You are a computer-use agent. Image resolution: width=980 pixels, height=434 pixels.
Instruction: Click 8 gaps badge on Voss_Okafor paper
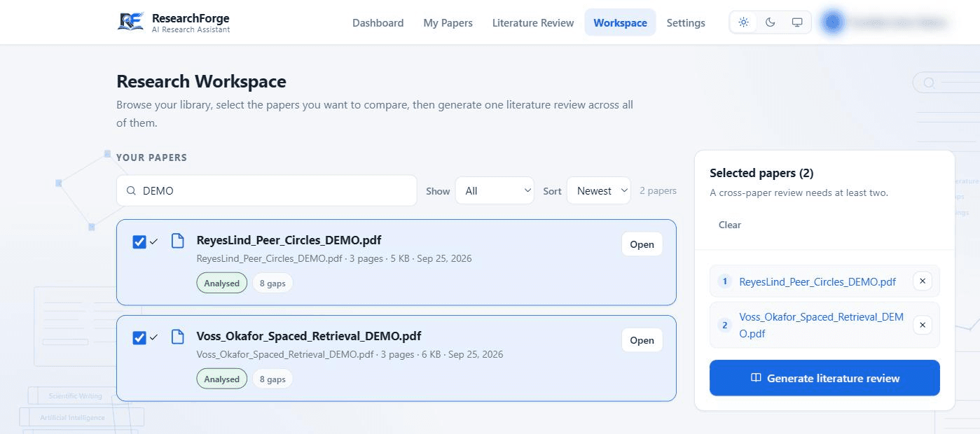272,379
